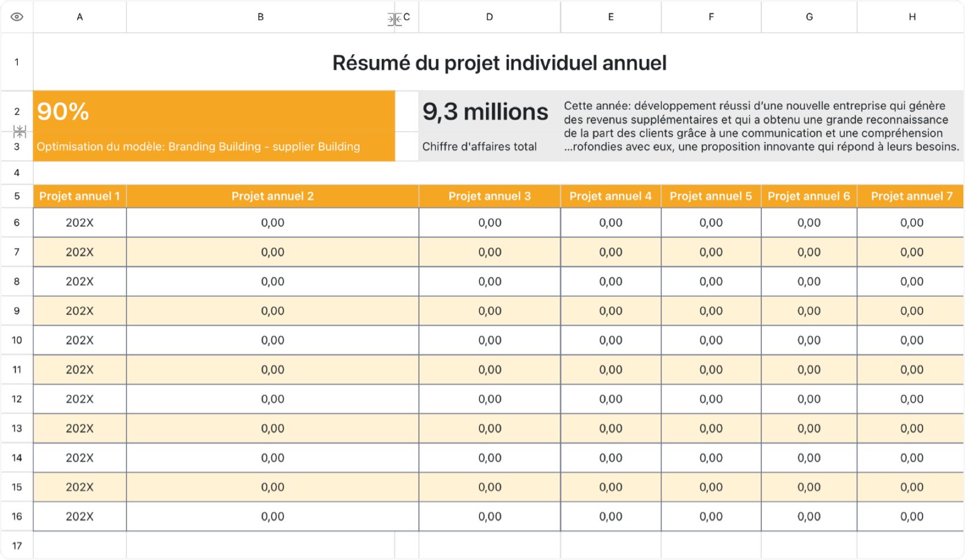Click the 0,00 cell in column E row 6

tap(611, 223)
